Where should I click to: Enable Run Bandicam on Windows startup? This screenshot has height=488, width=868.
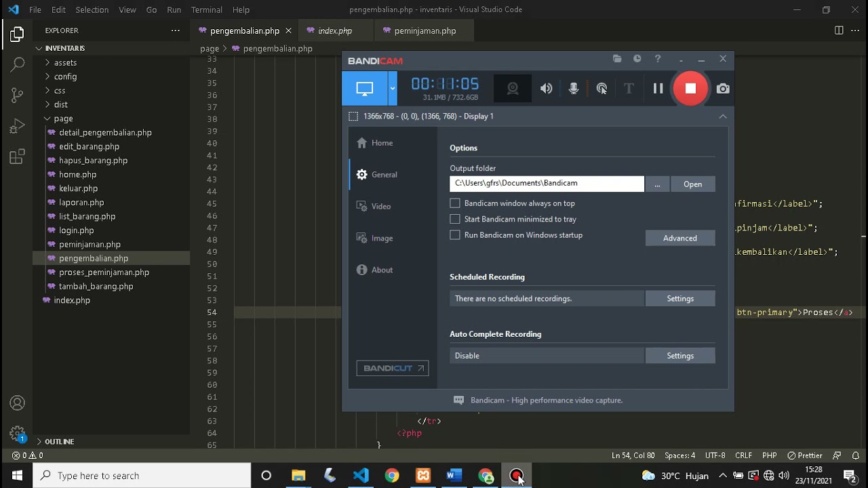[455, 235]
